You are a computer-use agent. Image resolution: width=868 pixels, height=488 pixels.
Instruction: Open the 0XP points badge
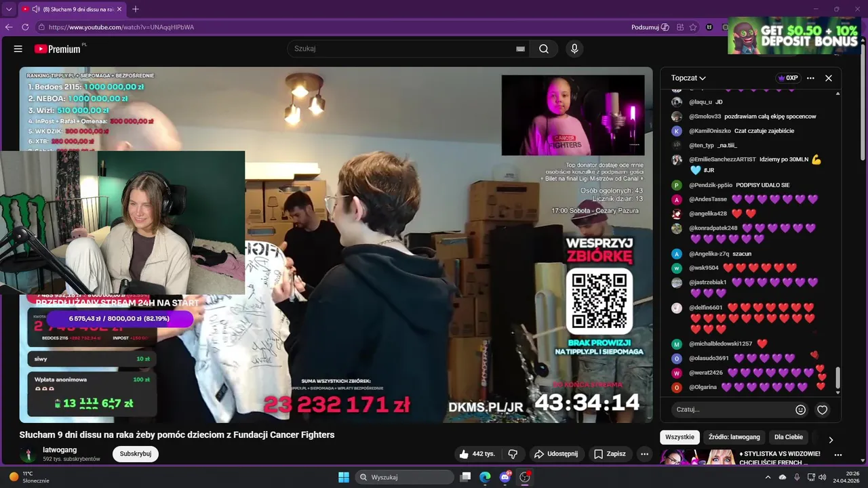(x=788, y=78)
